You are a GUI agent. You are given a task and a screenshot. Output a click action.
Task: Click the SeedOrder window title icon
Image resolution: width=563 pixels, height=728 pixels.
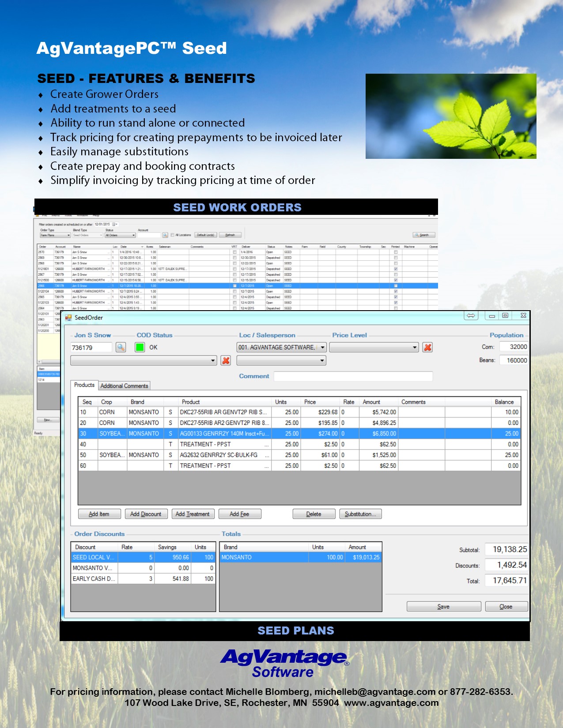[x=68, y=318]
